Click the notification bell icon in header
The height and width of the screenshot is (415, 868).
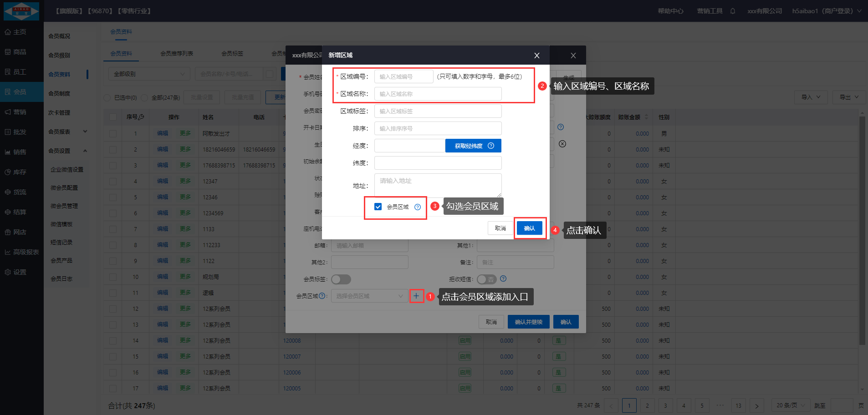732,11
